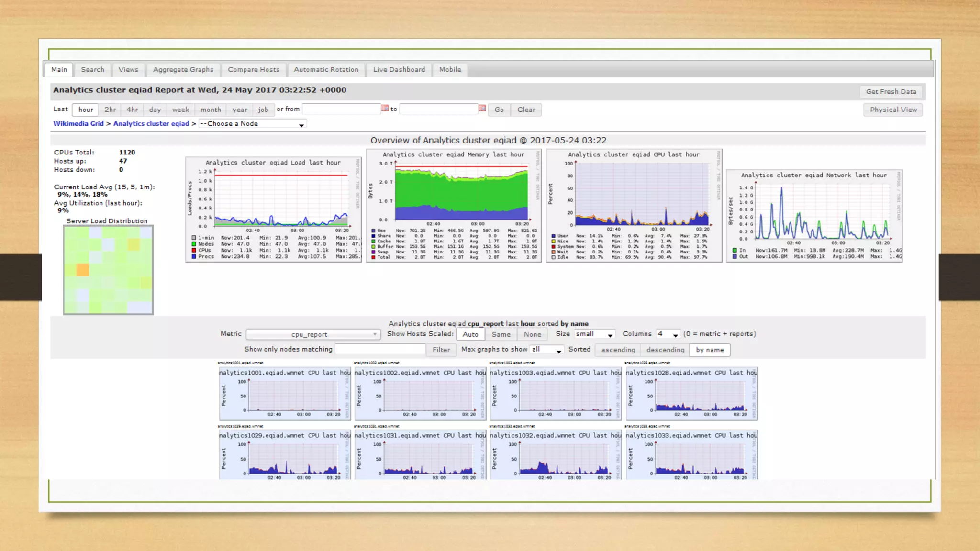Click the orange Server Load Distribution cell

coord(83,270)
